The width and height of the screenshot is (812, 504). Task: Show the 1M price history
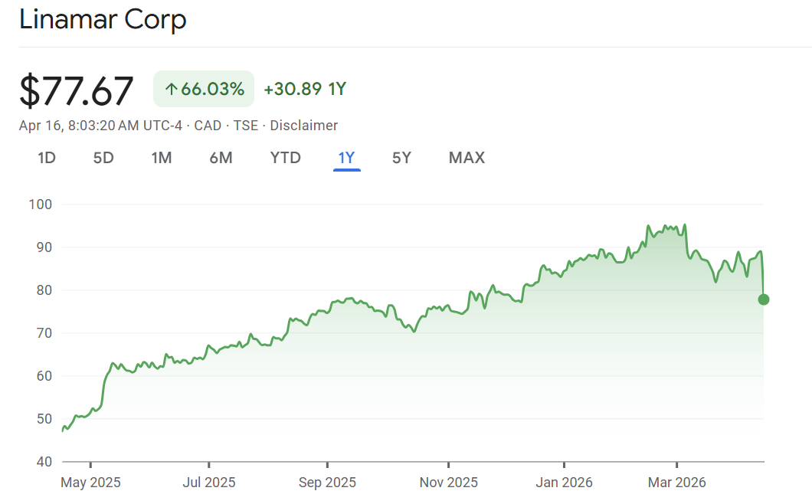click(161, 158)
